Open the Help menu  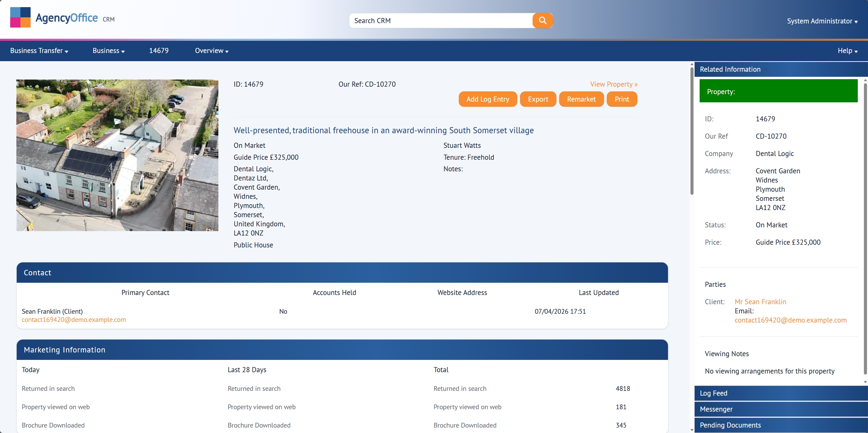[x=847, y=51]
